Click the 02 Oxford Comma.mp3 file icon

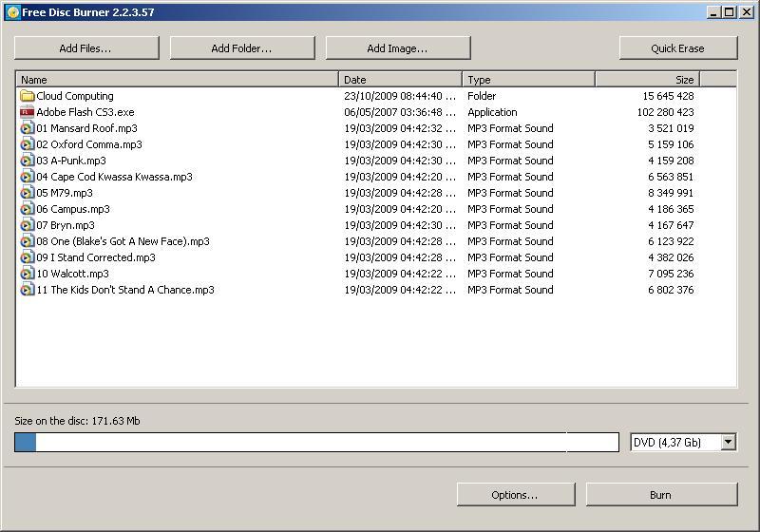coord(28,144)
